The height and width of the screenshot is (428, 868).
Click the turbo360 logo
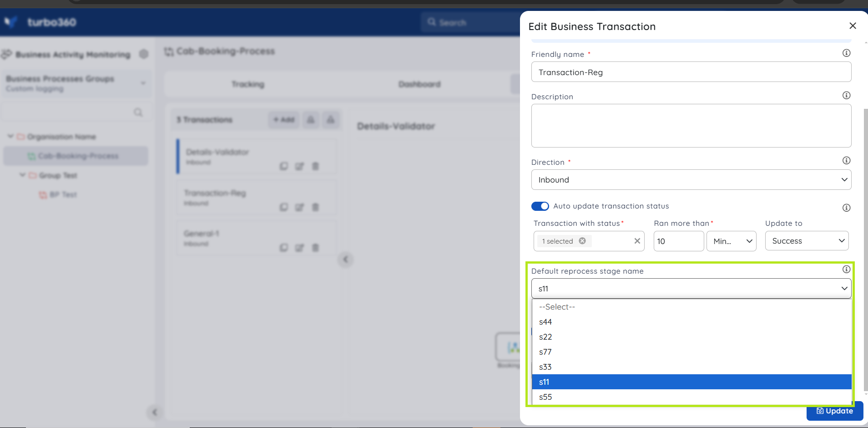pos(40,22)
